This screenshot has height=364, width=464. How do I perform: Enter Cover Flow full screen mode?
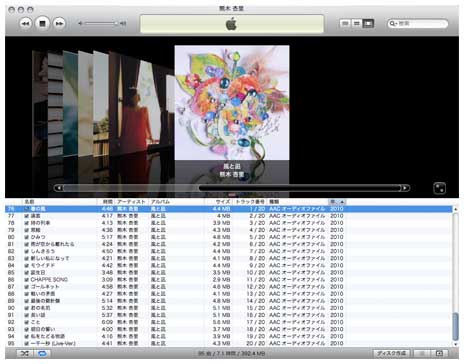tap(439, 188)
